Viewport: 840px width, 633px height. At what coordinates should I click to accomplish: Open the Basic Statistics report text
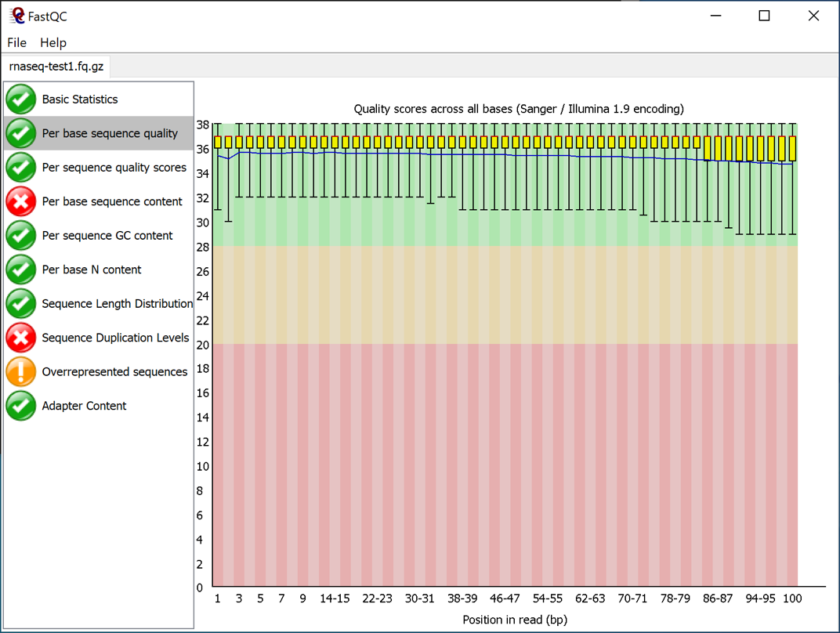[80, 99]
